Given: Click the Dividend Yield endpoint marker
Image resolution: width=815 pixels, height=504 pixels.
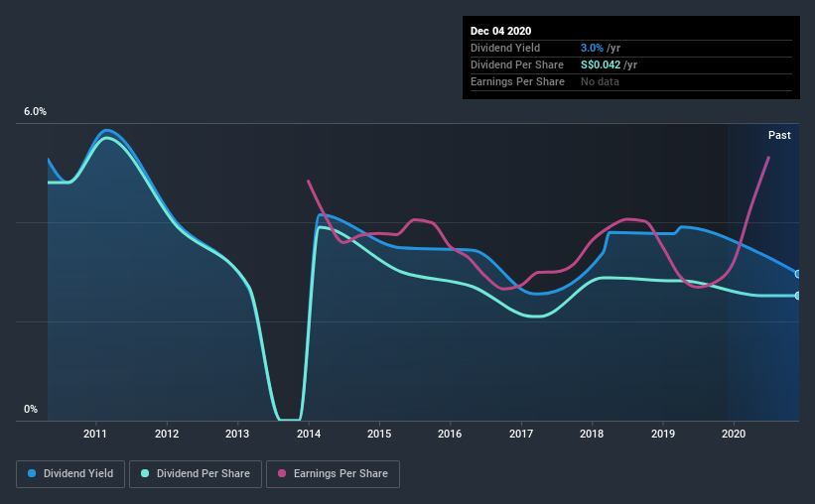Looking at the screenshot, I should (797, 274).
